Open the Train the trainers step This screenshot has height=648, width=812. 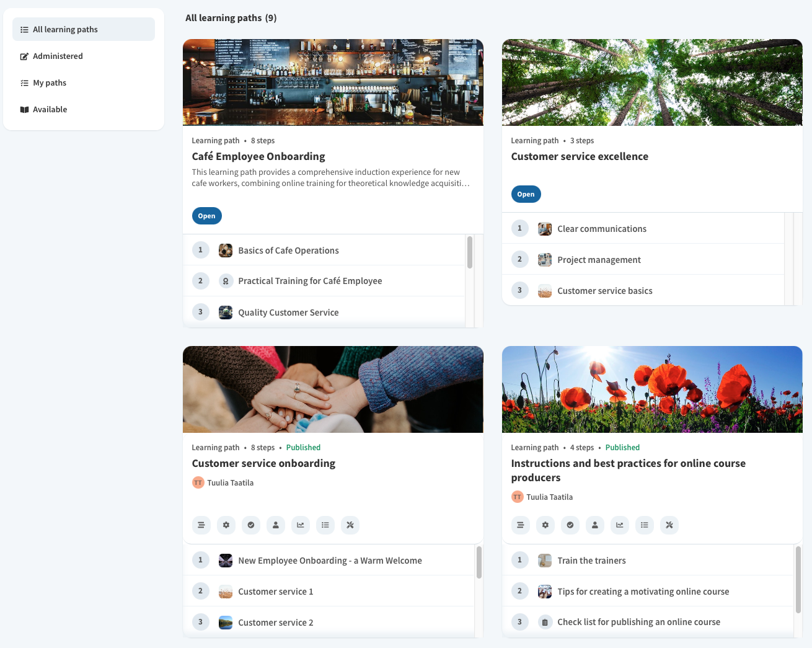pos(591,561)
